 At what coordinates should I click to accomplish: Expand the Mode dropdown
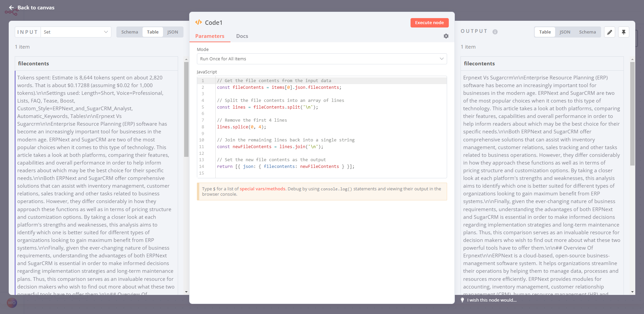point(321,59)
